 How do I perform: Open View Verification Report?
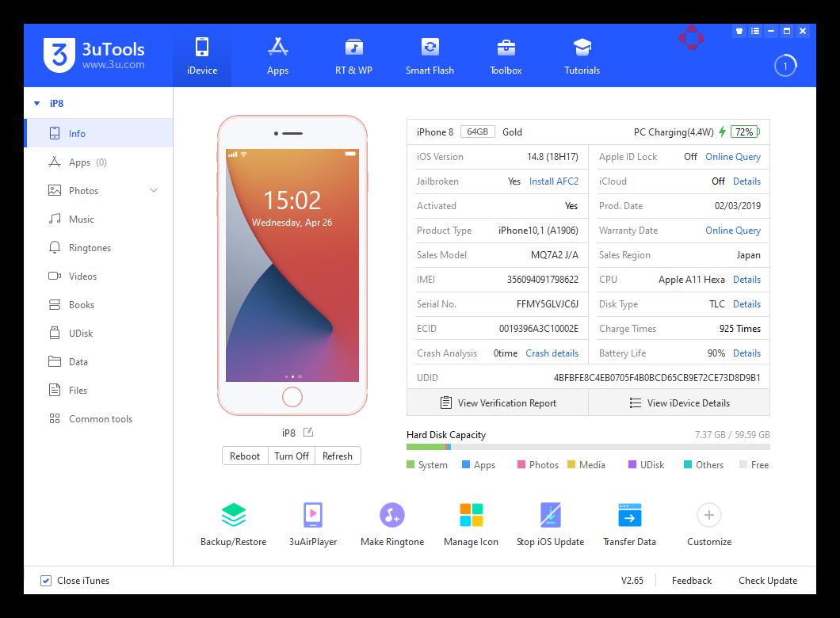tap(498, 402)
